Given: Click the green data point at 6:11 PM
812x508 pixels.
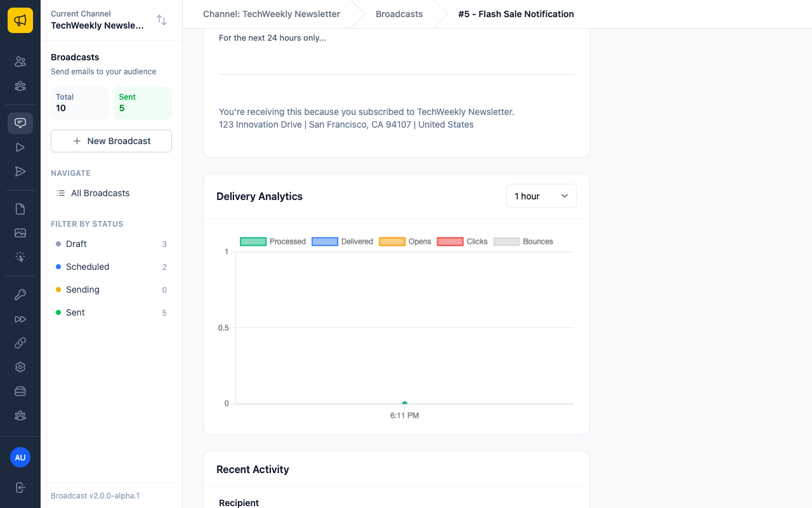Looking at the screenshot, I should (x=405, y=403).
